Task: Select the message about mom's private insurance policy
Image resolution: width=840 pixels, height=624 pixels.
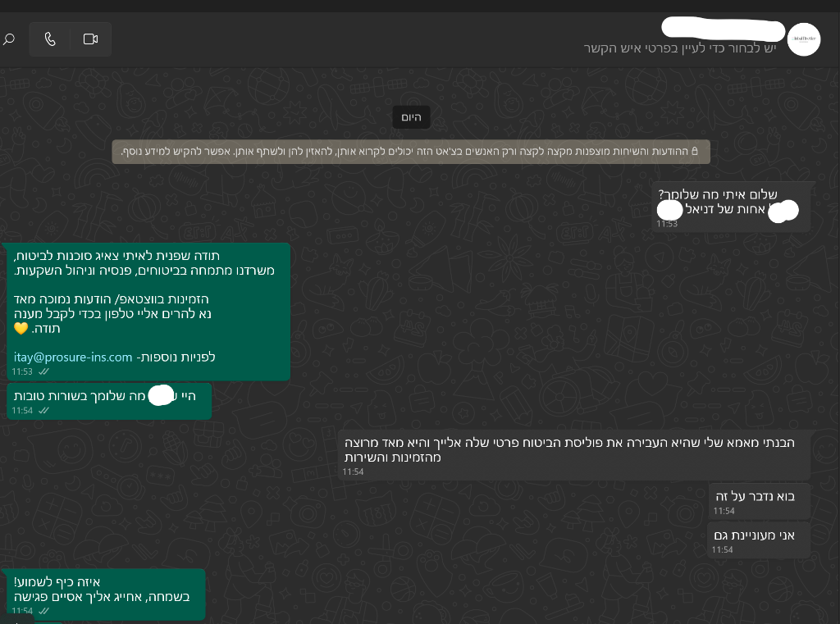Action: pyautogui.click(x=573, y=455)
